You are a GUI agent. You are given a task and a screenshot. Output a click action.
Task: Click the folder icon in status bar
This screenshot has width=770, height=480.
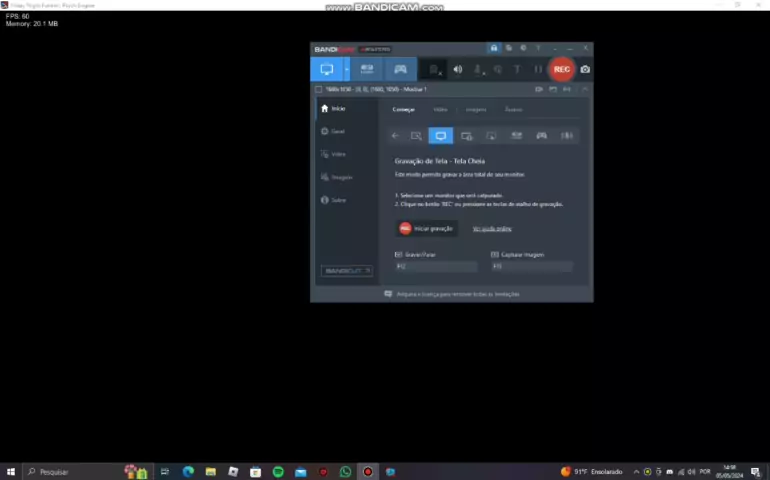pyautogui.click(x=553, y=89)
